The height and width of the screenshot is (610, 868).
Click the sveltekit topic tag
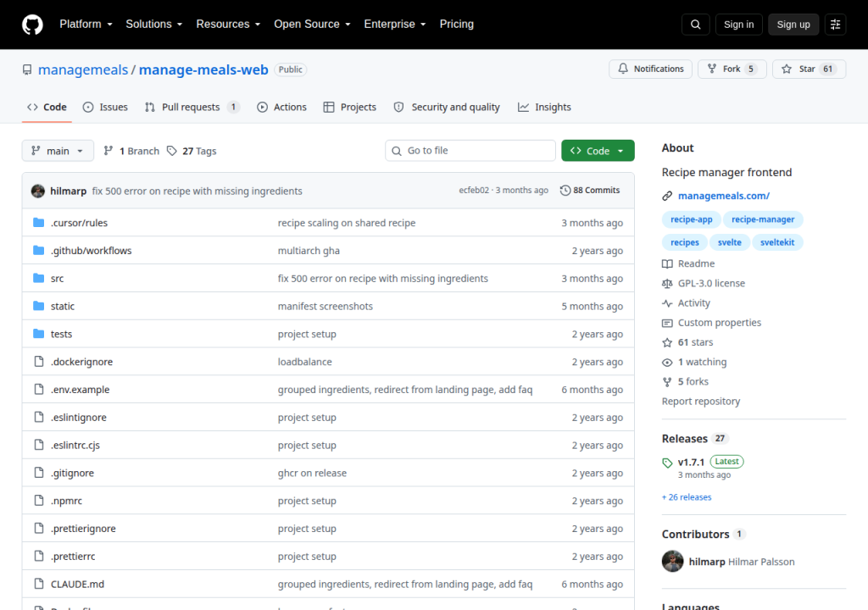point(777,242)
